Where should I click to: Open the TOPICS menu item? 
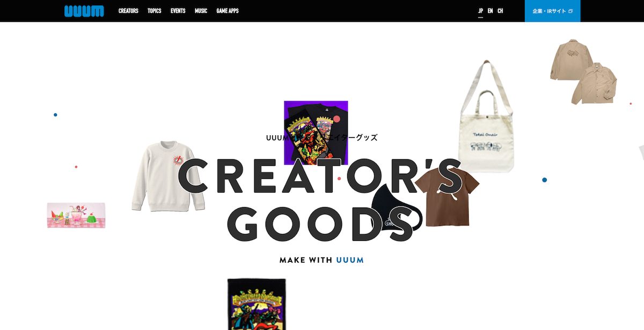[x=155, y=11]
